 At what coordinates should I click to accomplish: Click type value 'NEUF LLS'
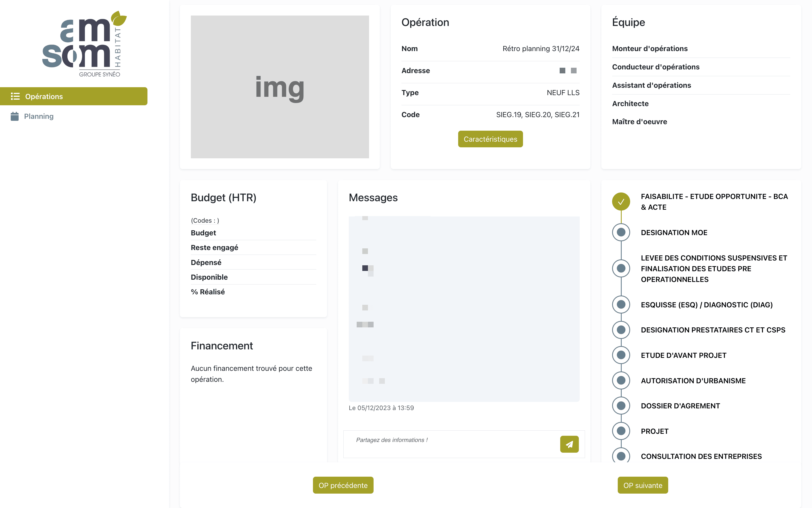coord(563,93)
